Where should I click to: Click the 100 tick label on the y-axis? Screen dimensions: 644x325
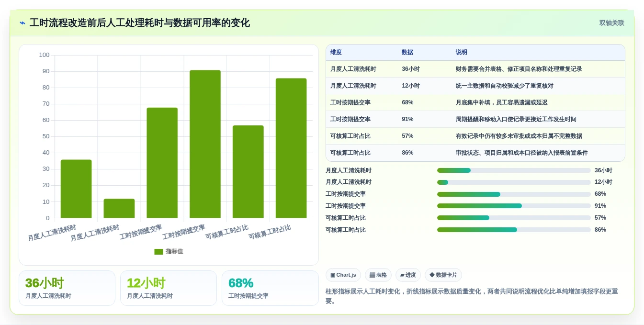click(45, 55)
